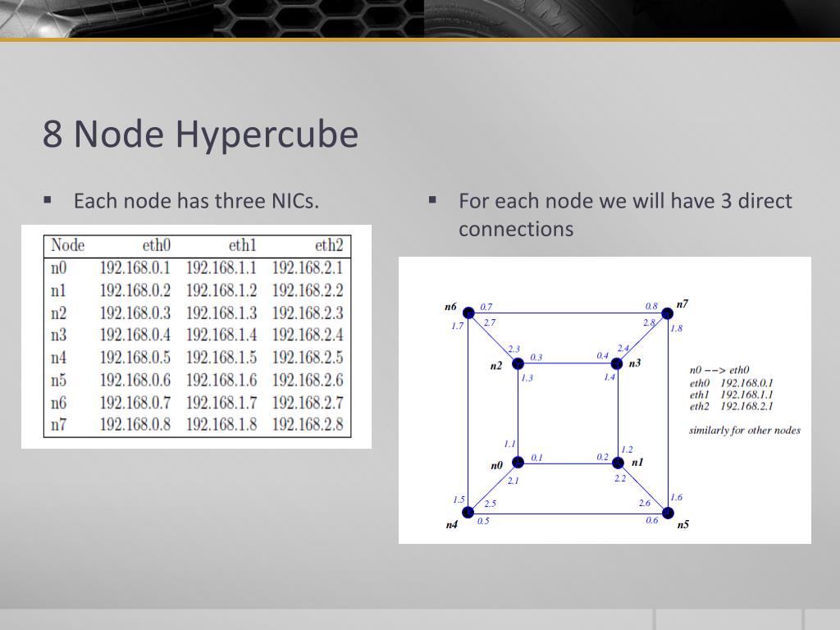
Task: Click port label 2.3 near node n2
Action: (514, 349)
